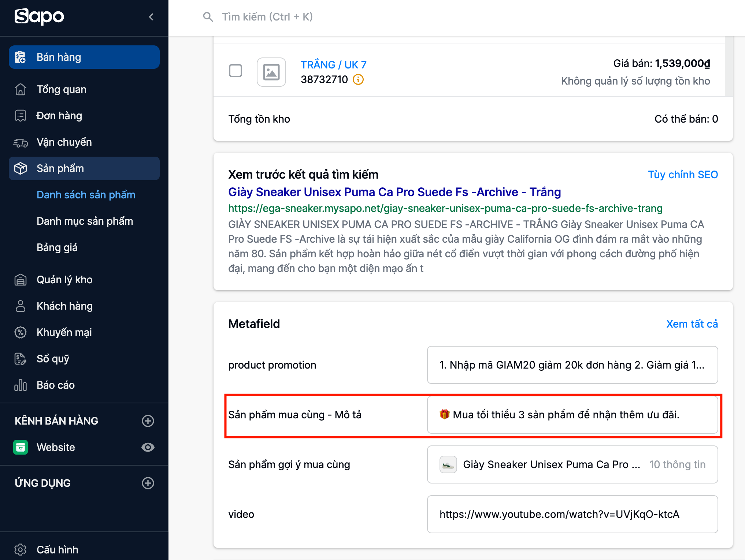This screenshot has width=745, height=560.
Task: Click the green Website channel icon
Action: [x=21, y=447]
